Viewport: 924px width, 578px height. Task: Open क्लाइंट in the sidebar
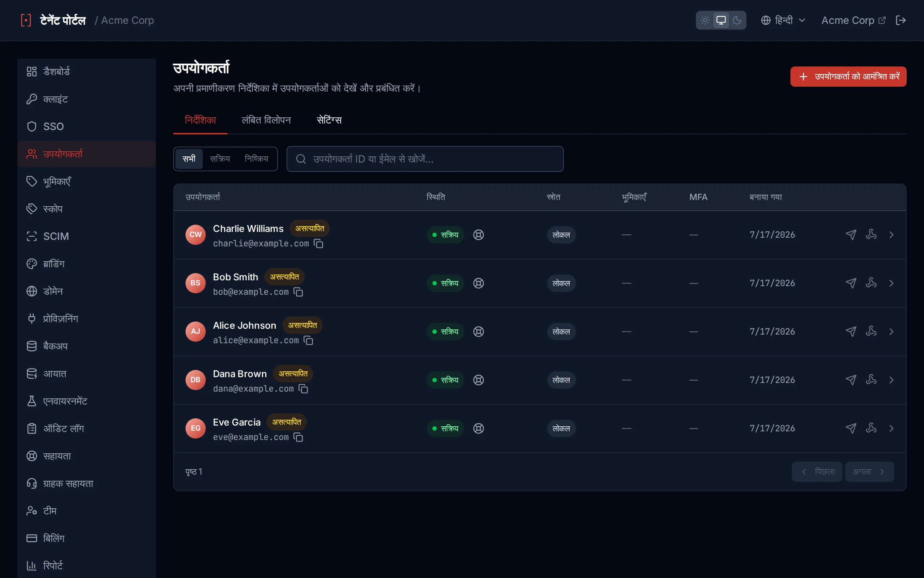pyautogui.click(x=86, y=99)
